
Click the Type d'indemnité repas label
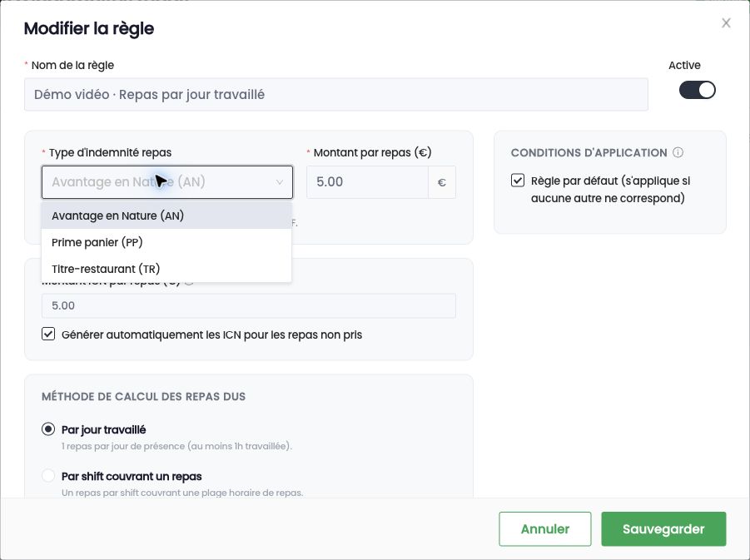coord(110,152)
